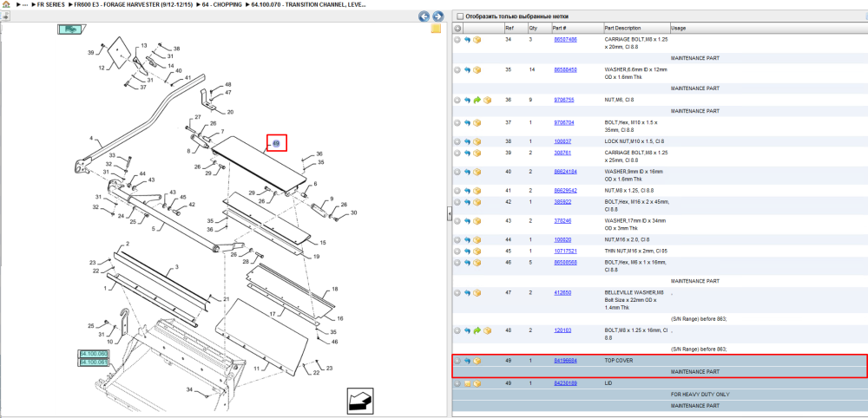Expand row for ref 44 nut
The width and height of the screenshot is (868, 418).
click(457, 240)
